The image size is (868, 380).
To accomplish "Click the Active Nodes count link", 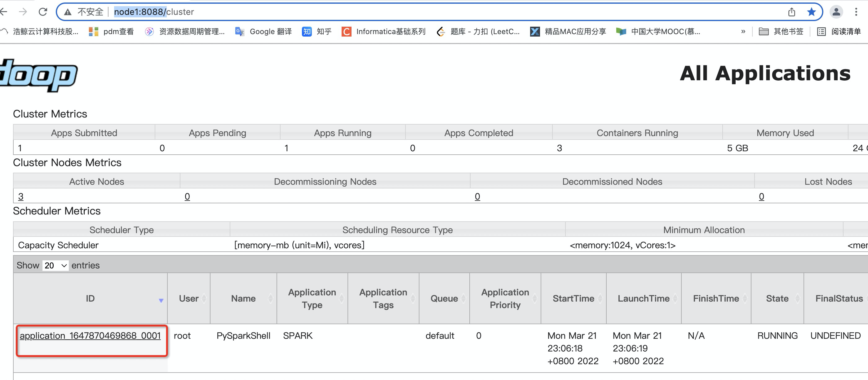I will tap(20, 197).
